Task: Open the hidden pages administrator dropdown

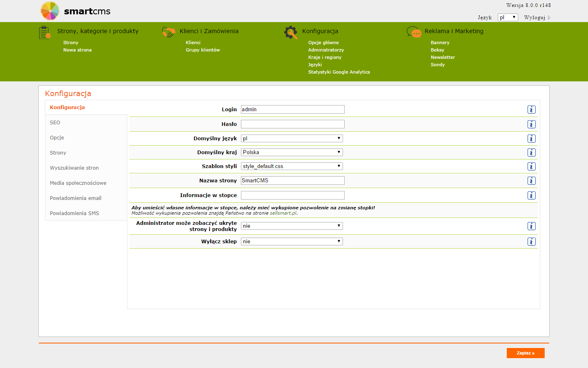Action: coord(292,226)
